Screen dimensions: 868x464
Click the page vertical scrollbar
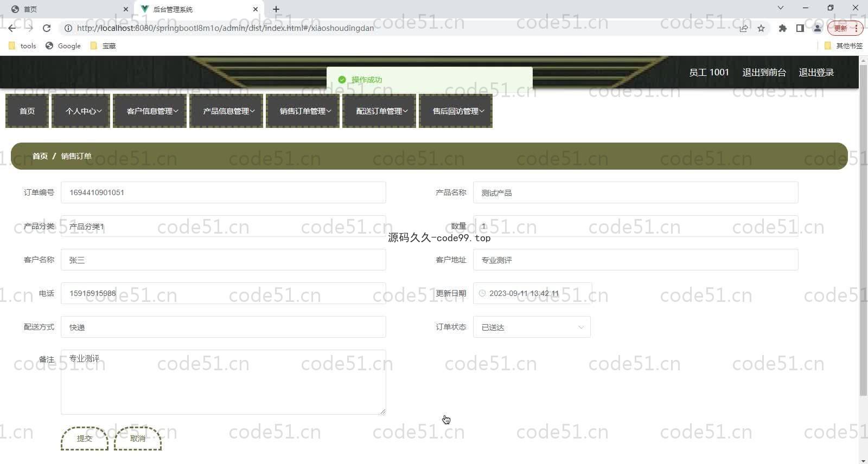(x=863, y=230)
